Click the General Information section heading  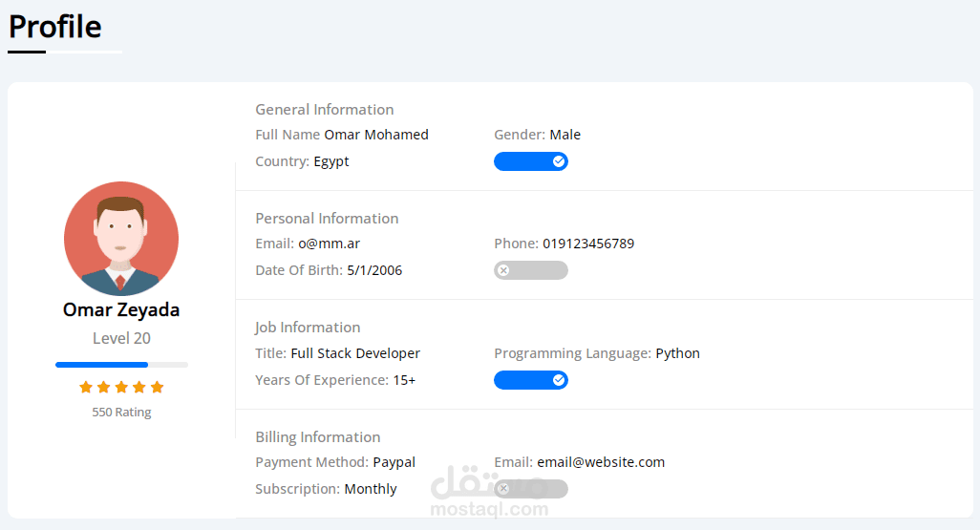point(325,110)
